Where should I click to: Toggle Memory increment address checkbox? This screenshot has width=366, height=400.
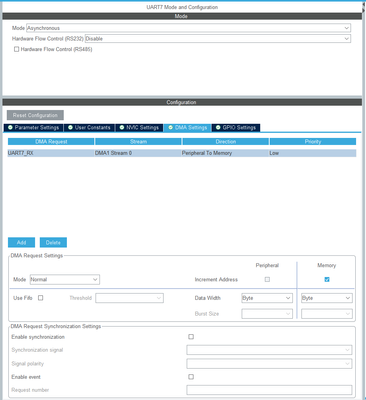327,280
